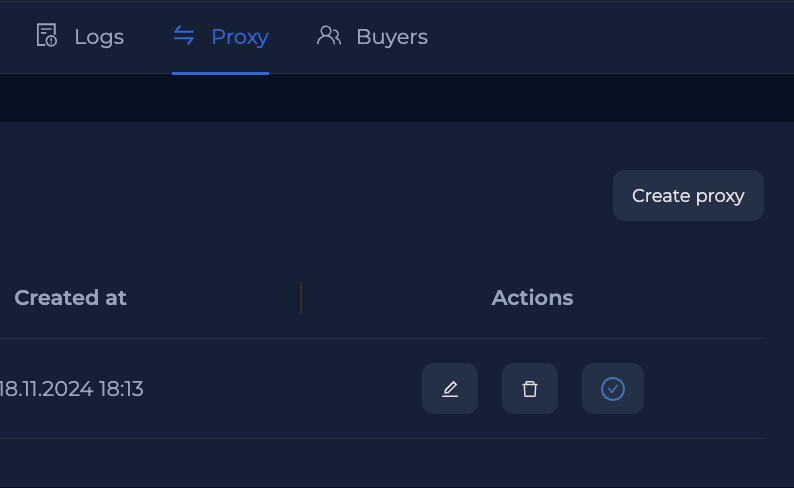Delete the proxy using the trash icon
The height and width of the screenshot is (488, 794).
click(x=530, y=389)
